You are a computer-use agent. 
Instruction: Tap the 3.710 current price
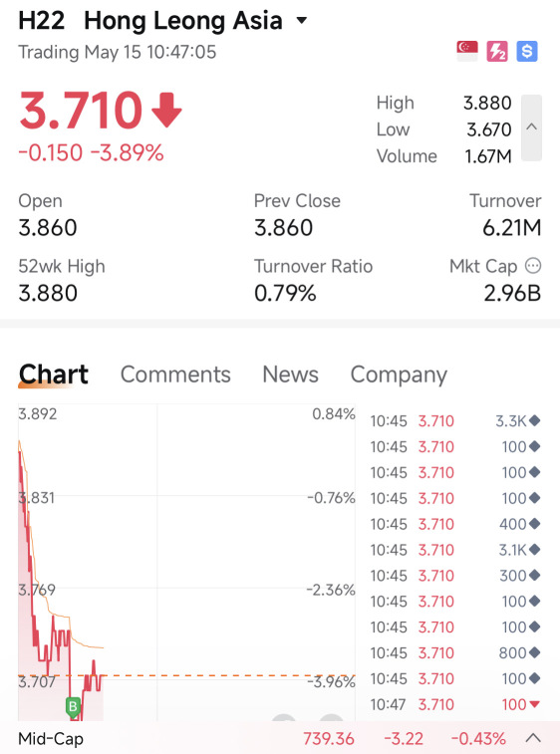[81, 111]
